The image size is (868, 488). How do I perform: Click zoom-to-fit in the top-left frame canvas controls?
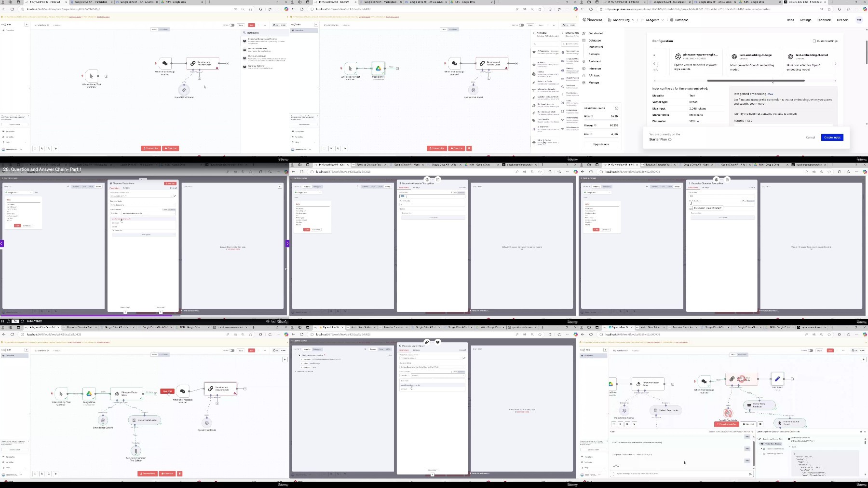35,148
